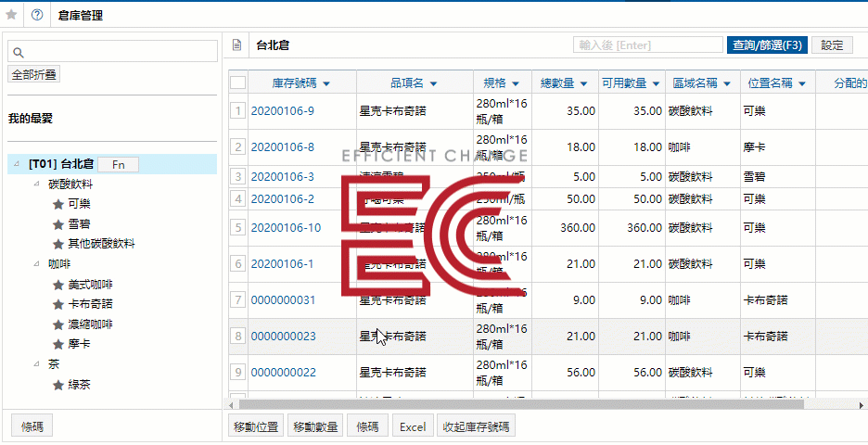Viewport: 868px width, 445px height.
Task: Click the 查詢/篩選(F3) button
Action: [767, 45]
